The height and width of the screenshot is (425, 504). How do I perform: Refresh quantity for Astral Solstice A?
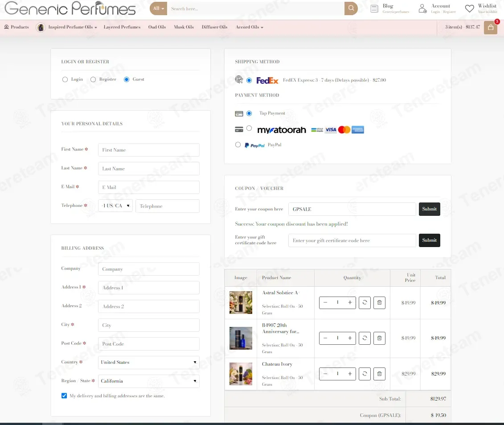365,302
